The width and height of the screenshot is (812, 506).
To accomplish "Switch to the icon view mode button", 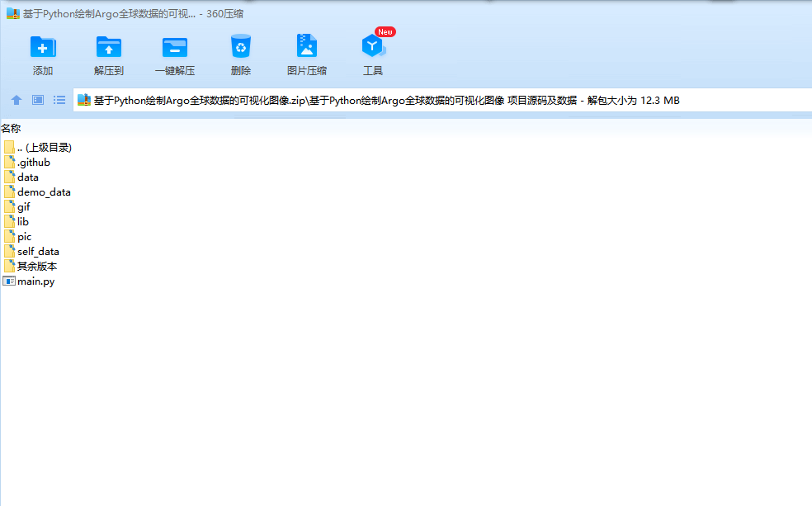I will [38, 100].
